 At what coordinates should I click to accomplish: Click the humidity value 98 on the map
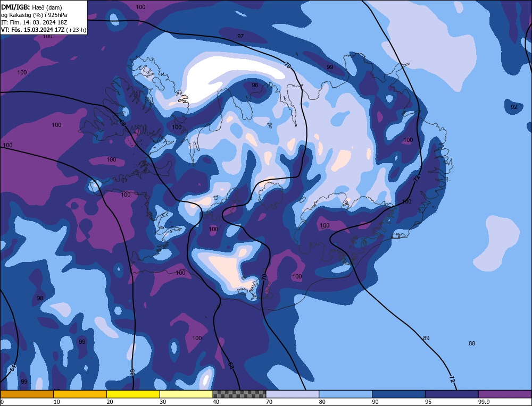tap(40, 298)
